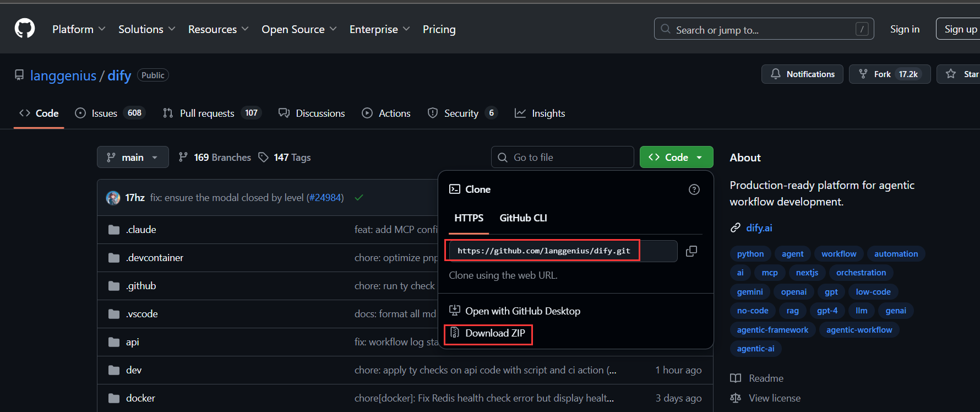This screenshot has height=412, width=980.
Task: Expand the Platform navigation menu
Action: tap(78, 29)
